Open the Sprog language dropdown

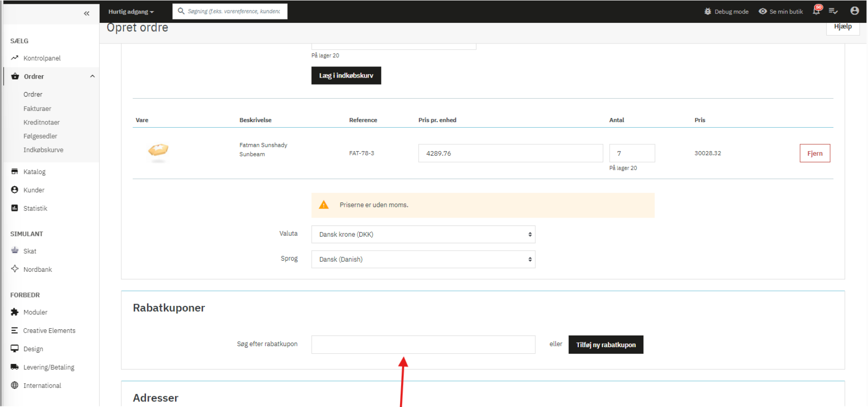pos(423,259)
